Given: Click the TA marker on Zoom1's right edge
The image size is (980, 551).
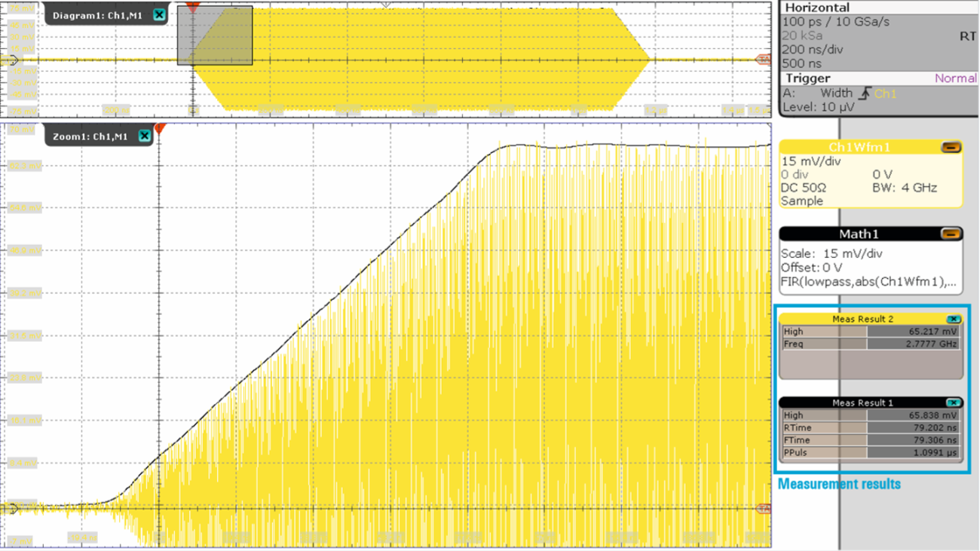Looking at the screenshot, I should (763, 509).
